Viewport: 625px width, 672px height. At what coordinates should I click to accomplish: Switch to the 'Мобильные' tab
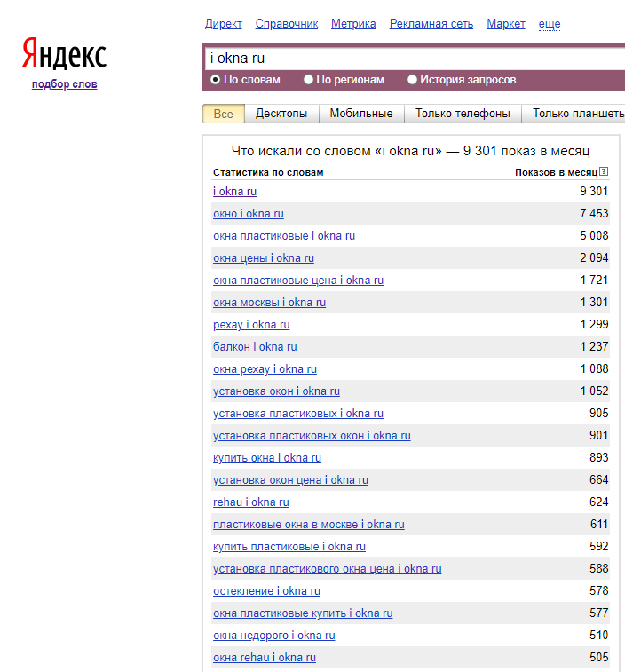(360, 114)
